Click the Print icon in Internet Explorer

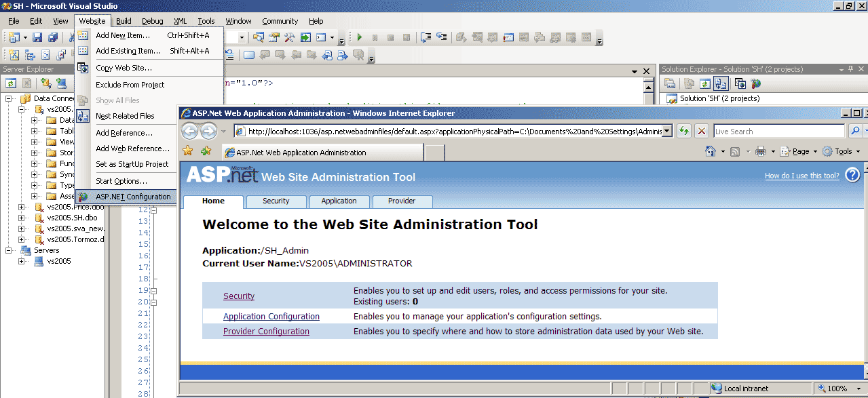pos(761,151)
